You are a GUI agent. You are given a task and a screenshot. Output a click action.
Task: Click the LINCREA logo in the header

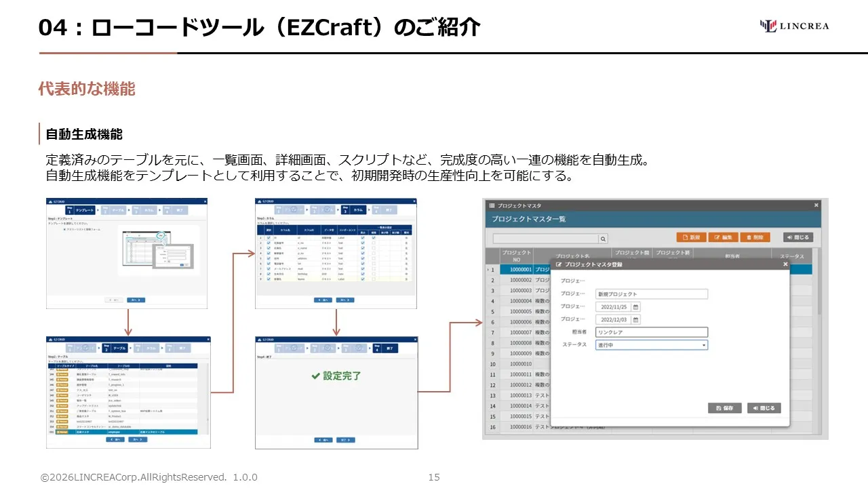(x=794, y=26)
